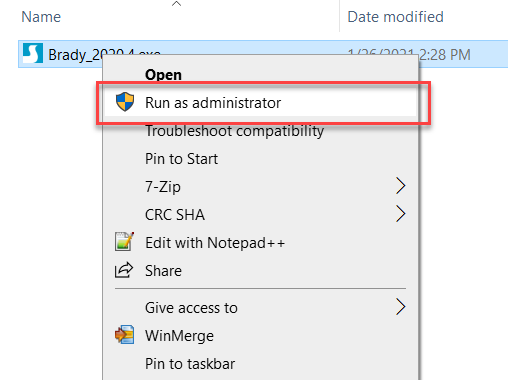Select Open from context menu
Viewport: 508px width, 380px height.
pos(163,75)
